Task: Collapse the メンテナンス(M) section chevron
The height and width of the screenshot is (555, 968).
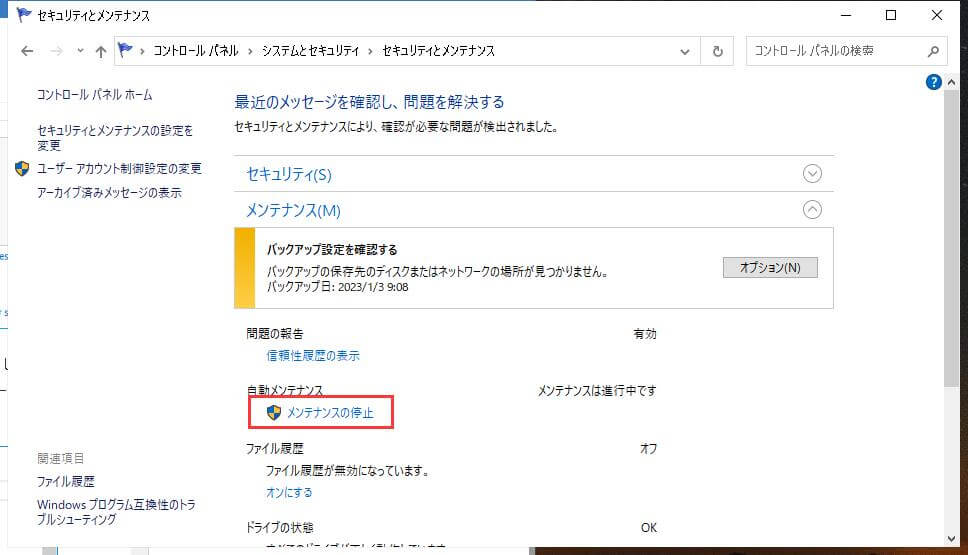Action: 812,209
